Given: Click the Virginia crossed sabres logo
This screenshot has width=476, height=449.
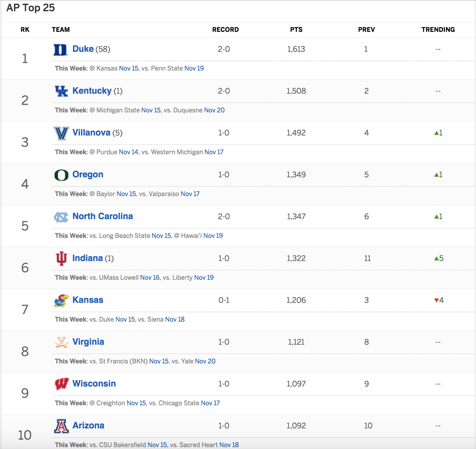Looking at the screenshot, I should [61, 343].
